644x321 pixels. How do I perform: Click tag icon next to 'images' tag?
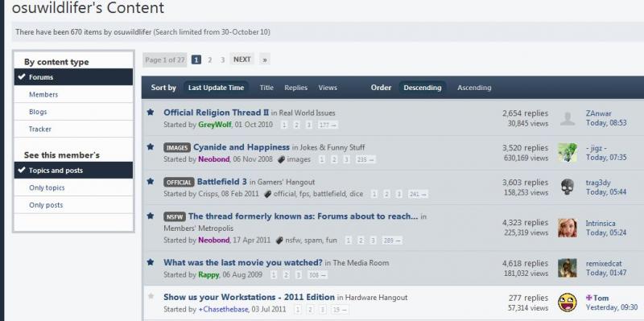point(281,159)
